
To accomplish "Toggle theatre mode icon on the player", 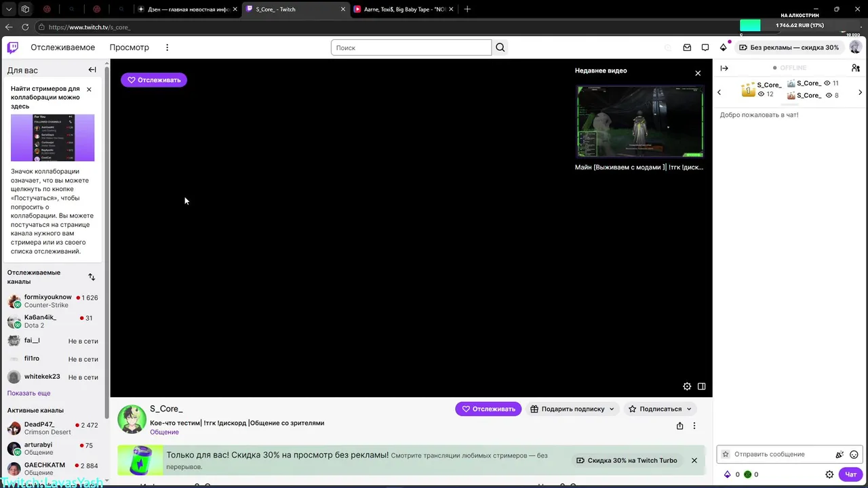I will coord(702,386).
